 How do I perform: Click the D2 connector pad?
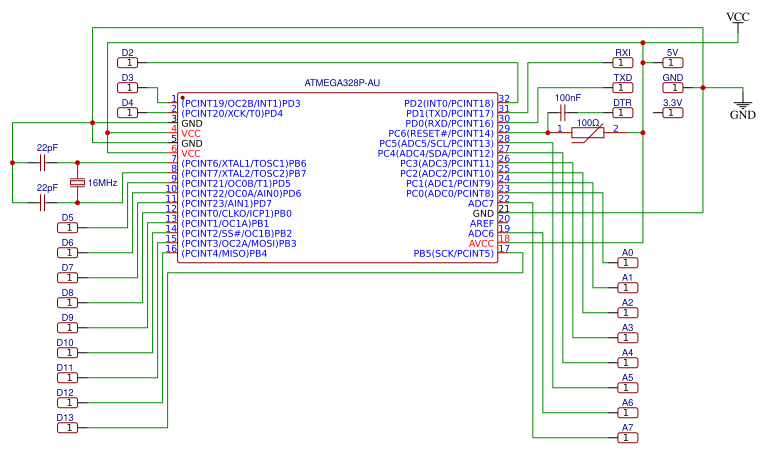128,63
